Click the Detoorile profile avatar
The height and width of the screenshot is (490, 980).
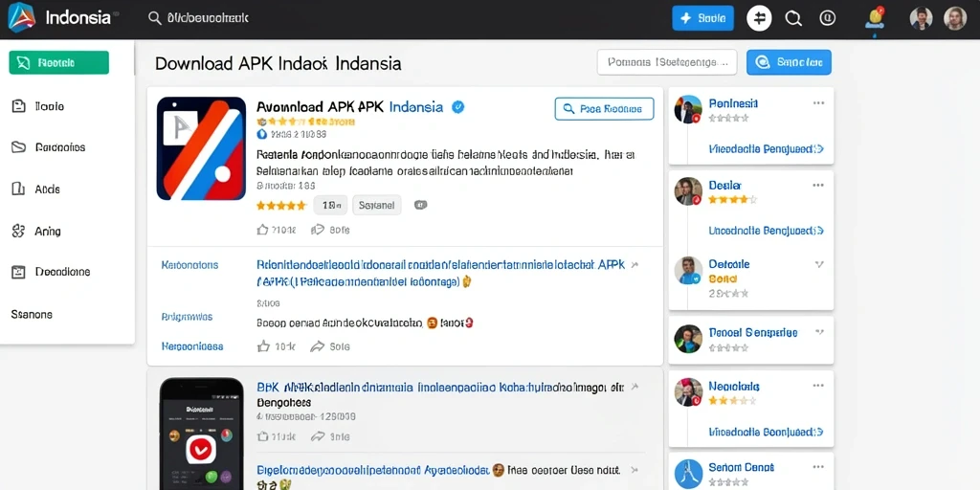click(688, 270)
